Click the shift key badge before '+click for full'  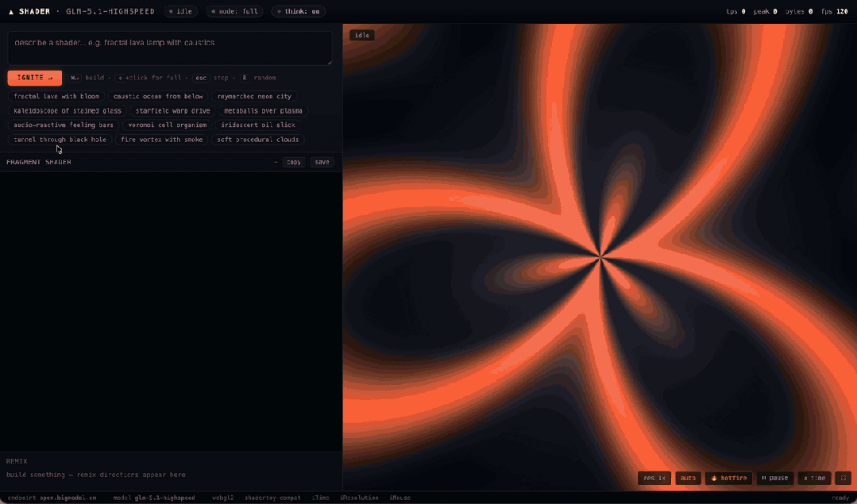pyautogui.click(x=120, y=78)
